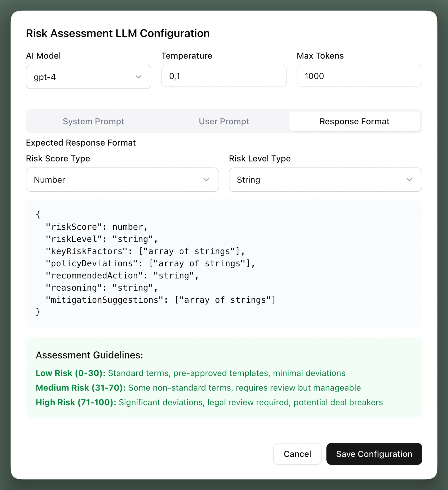Click the Temperature input field
This screenshot has width=448, height=490.
coord(224,76)
